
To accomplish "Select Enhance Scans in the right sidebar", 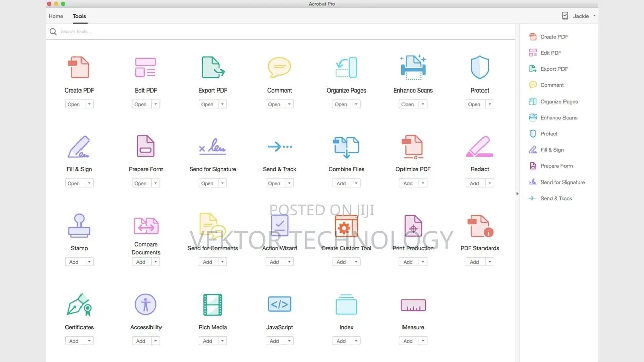I will coord(553,117).
